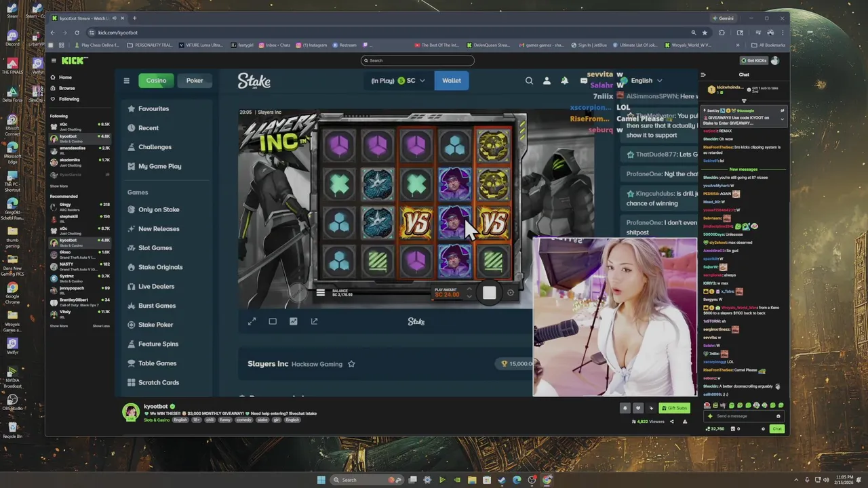Expand the SC currency dropdown
Screen dimensions: 868x488
pyautogui.click(x=422, y=81)
